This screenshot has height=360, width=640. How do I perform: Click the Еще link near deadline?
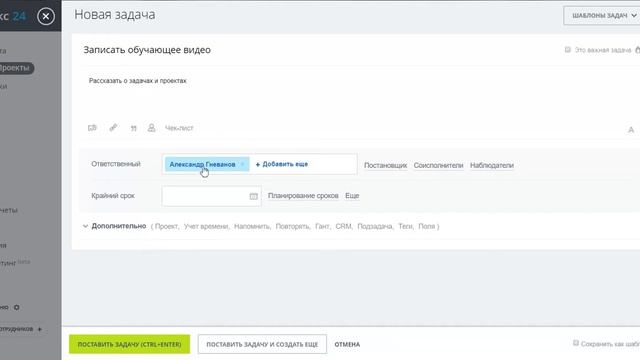tap(352, 196)
